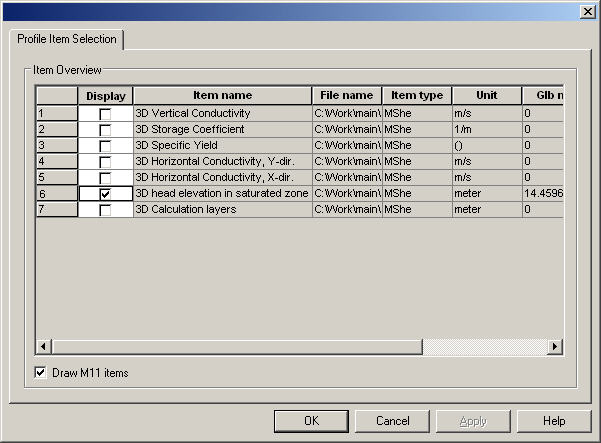Screen dimensions: 601x443
Task: Toggle the Draw M11 items checkbox
Action: 41,373
